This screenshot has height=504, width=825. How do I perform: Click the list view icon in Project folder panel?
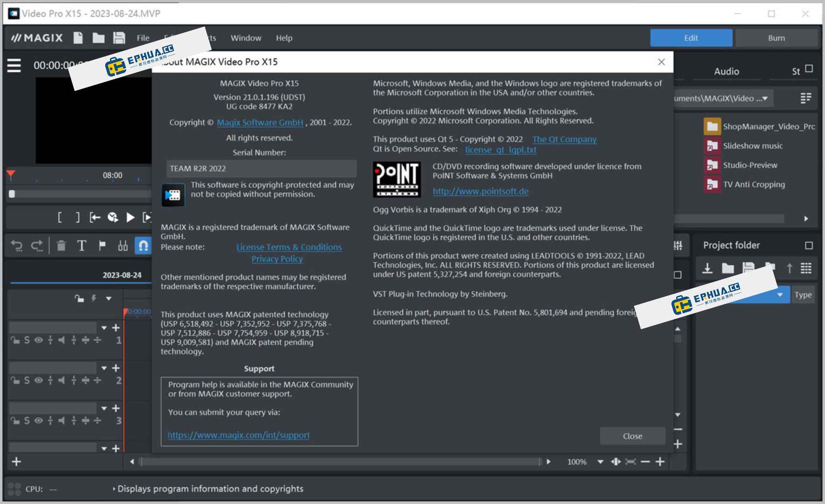pyautogui.click(x=805, y=268)
